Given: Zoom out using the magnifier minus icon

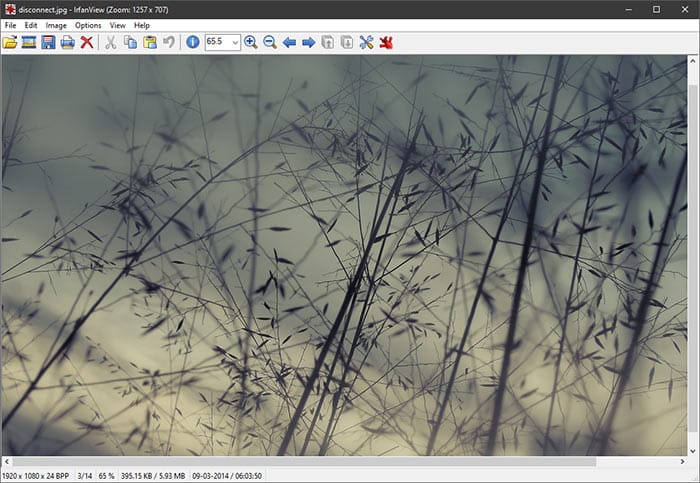Looking at the screenshot, I should [x=270, y=42].
